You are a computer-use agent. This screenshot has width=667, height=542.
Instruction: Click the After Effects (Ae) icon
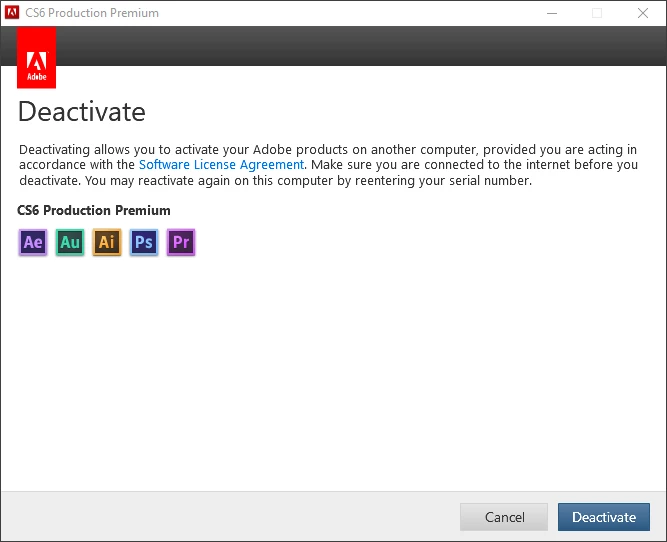click(x=33, y=242)
